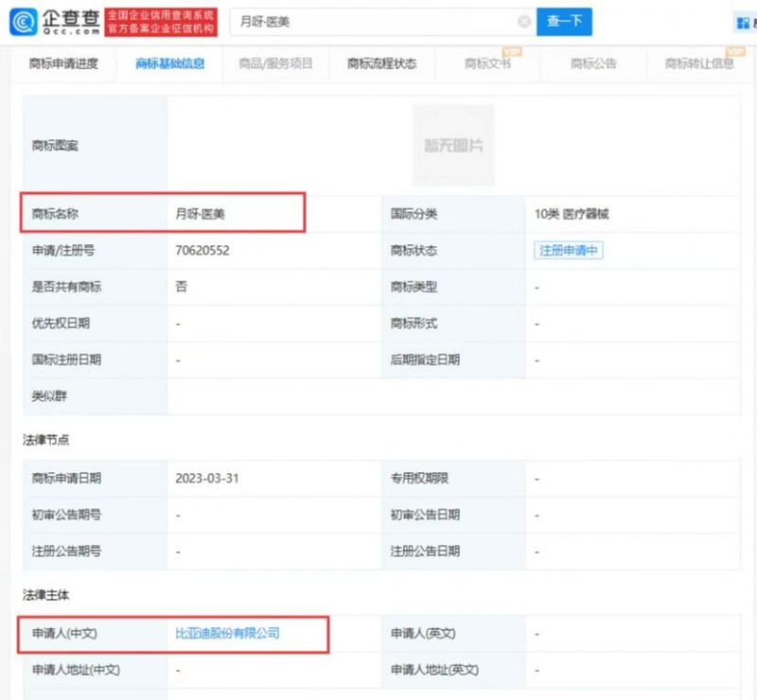Click the Qcc.com logo icon

(x=23, y=22)
